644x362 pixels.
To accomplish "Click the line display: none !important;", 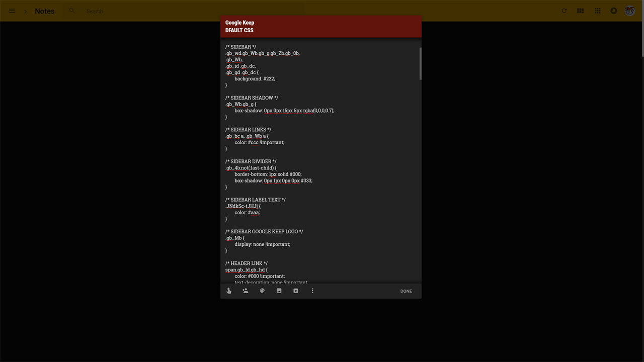I will (262, 244).
